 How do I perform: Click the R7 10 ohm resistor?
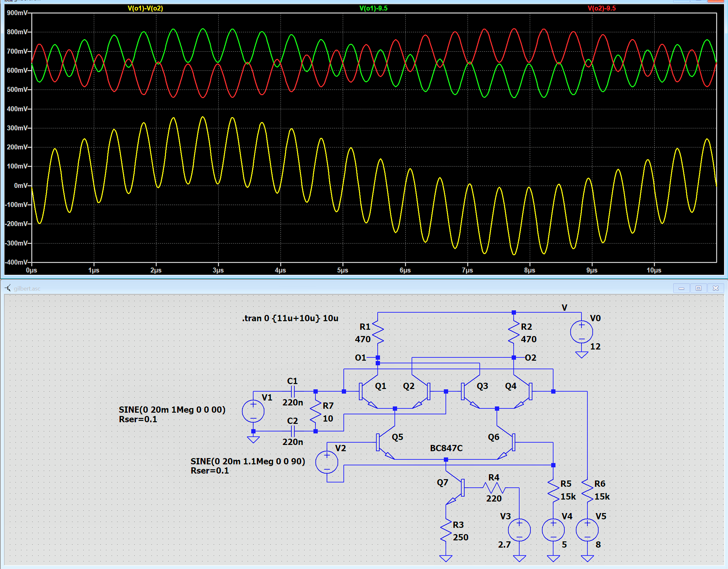tap(315, 412)
